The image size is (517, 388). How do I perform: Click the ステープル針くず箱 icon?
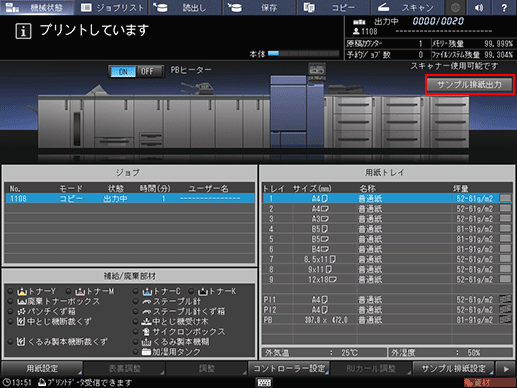point(147,312)
